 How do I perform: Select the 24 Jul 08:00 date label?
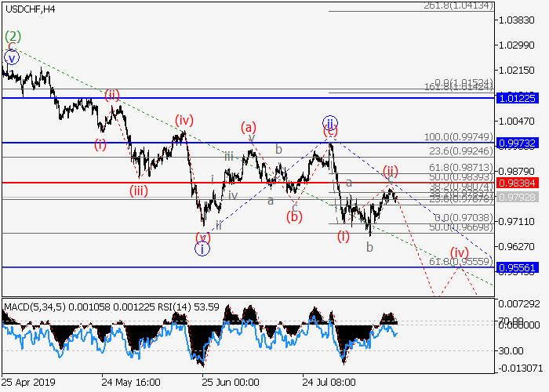pyautogui.click(x=330, y=383)
